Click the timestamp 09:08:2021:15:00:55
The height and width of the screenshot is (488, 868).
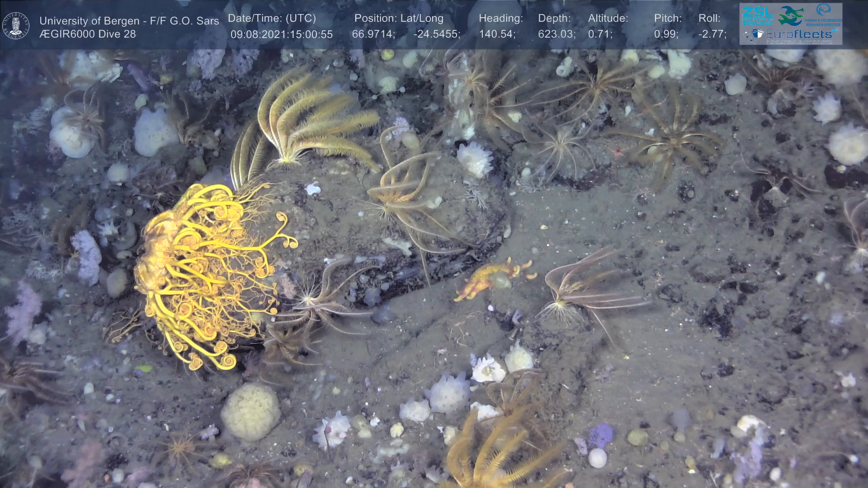282,34
